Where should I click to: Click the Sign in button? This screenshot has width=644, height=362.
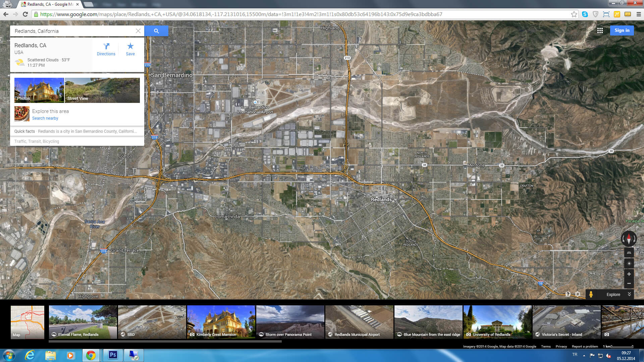(622, 31)
